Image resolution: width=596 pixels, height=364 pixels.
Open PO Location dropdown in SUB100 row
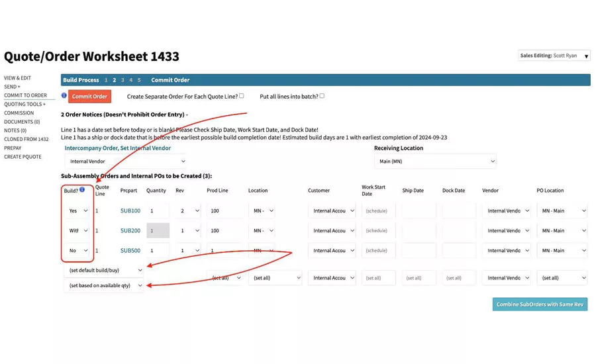pos(562,210)
